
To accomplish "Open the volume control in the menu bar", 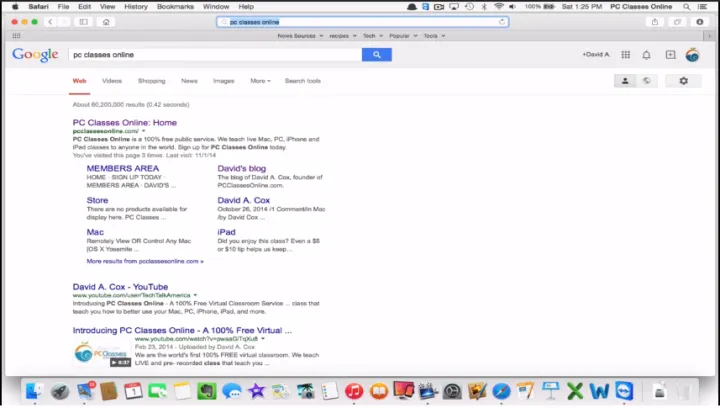I will (512, 6).
